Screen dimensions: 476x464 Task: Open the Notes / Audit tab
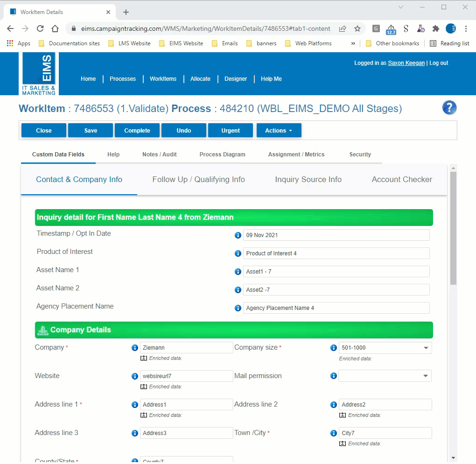click(160, 154)
